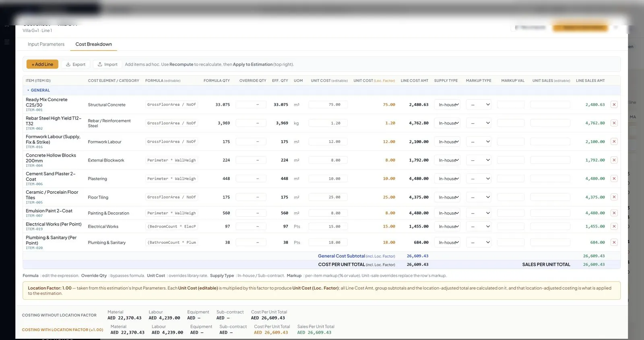Collapse the GENERAL group

(x=28, y=90)
